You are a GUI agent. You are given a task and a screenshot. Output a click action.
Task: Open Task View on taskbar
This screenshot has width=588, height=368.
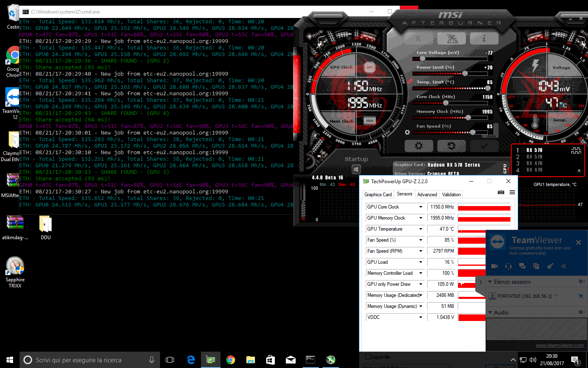coord(170,360)
